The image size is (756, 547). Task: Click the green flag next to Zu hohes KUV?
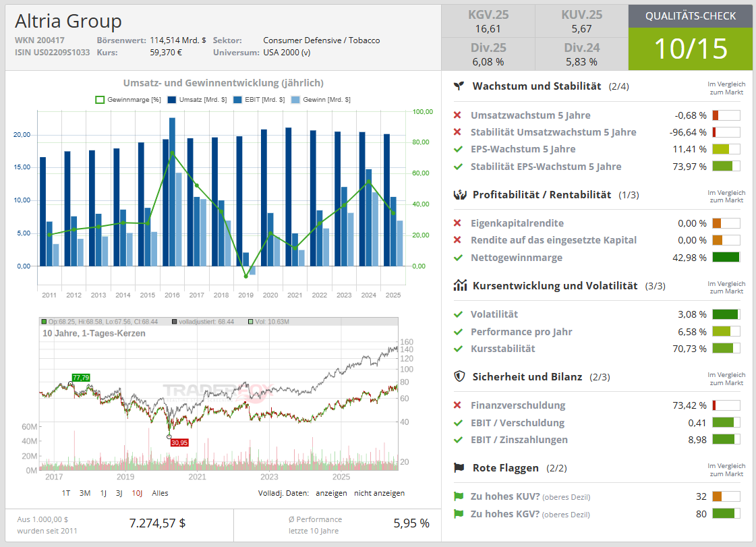click(459, 496)
